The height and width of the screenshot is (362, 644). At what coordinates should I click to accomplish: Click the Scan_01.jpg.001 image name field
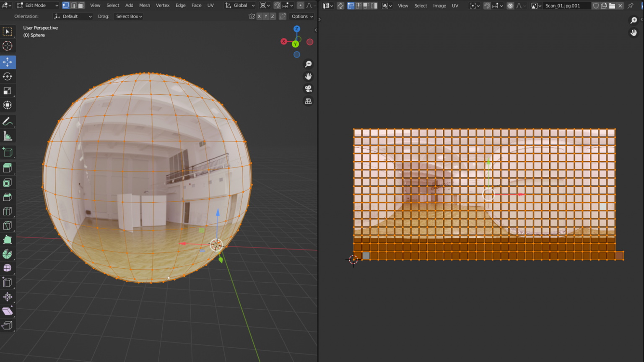point(564,6)
